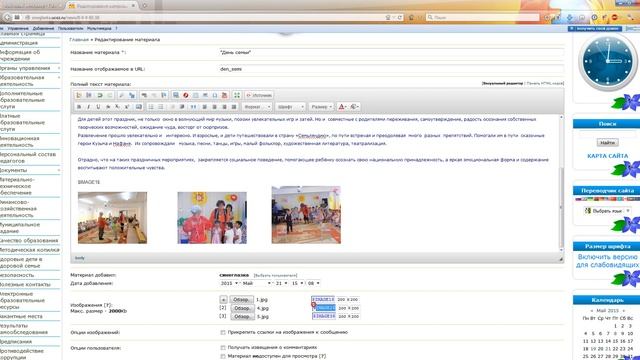Apply subscript formatting
Viewport: 640px width, 360px height.
117,107
